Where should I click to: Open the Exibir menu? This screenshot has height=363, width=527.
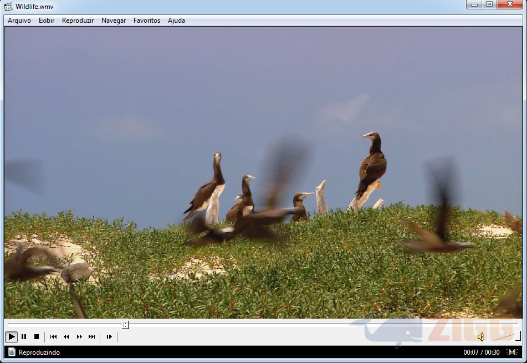[x=46, y=21]
